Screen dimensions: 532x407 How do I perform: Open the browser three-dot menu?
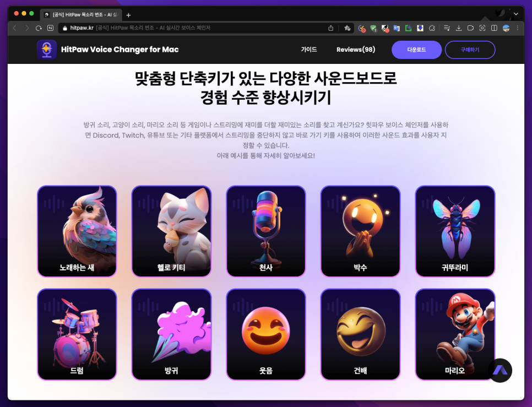click(x=518, y=28)
